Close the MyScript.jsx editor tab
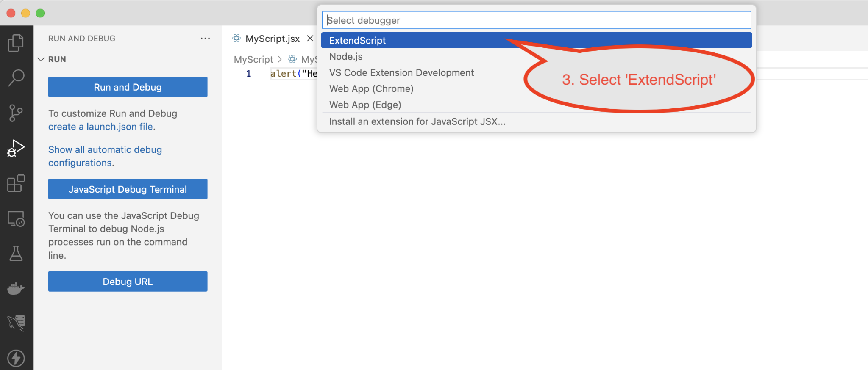This screenshot has width=868, height=370. (310, 39)
